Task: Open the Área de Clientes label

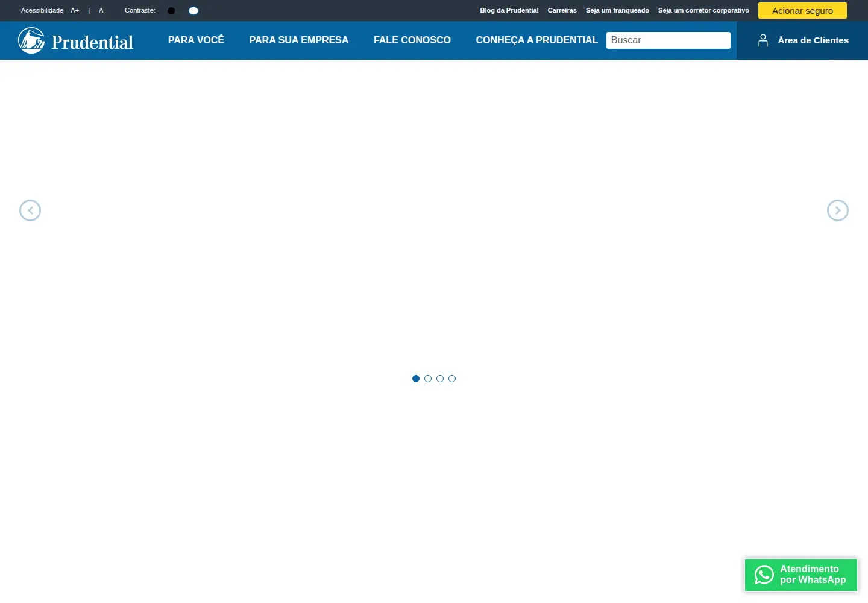Action: [813, 40]
